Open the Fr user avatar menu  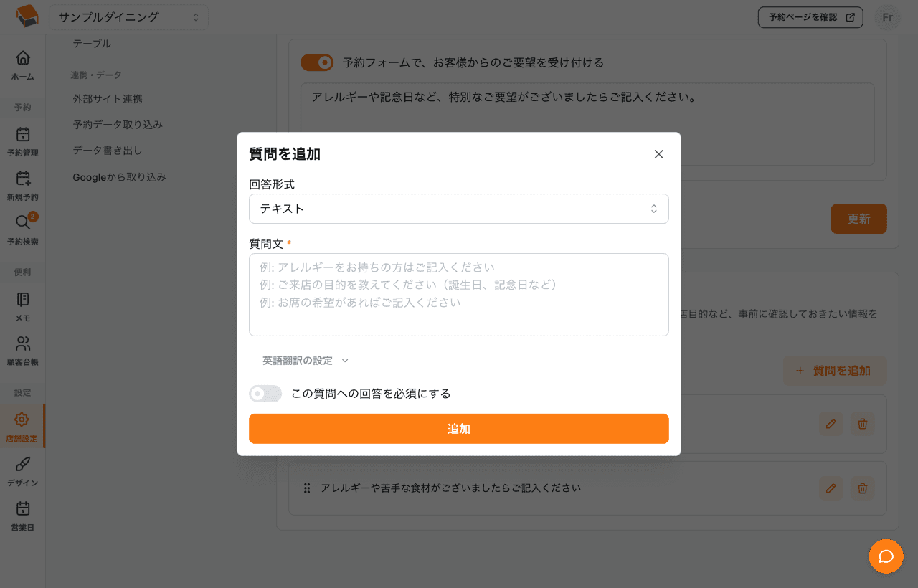pyautogui.click(x=887, y=17)
